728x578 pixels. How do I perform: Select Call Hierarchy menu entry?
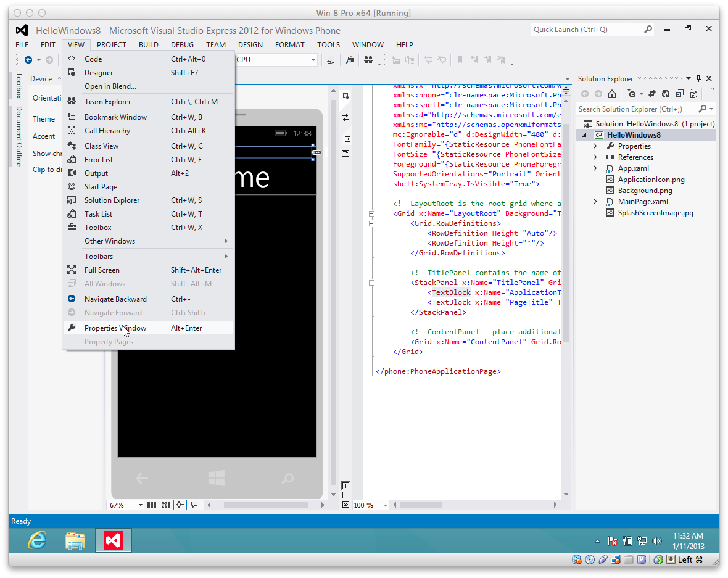tap(148, 130)
